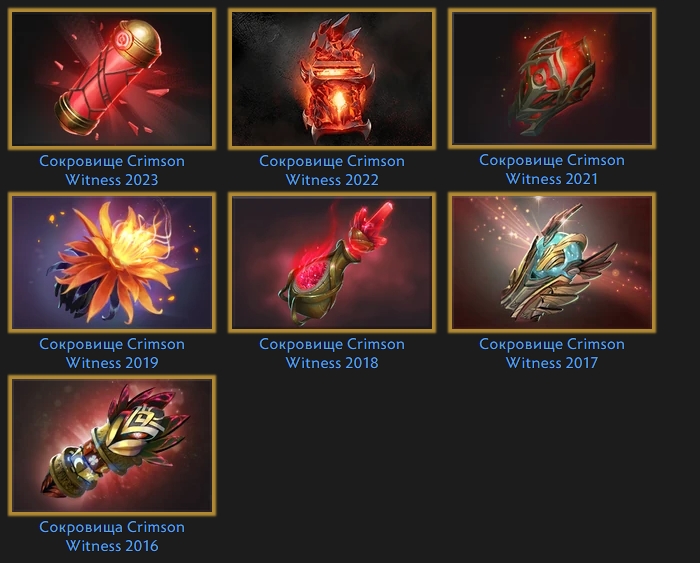Select the gold-framed thumbnail above the Witness 2023 label
The width and height of the screenshot is (700, 563).
tap(112, 79)
